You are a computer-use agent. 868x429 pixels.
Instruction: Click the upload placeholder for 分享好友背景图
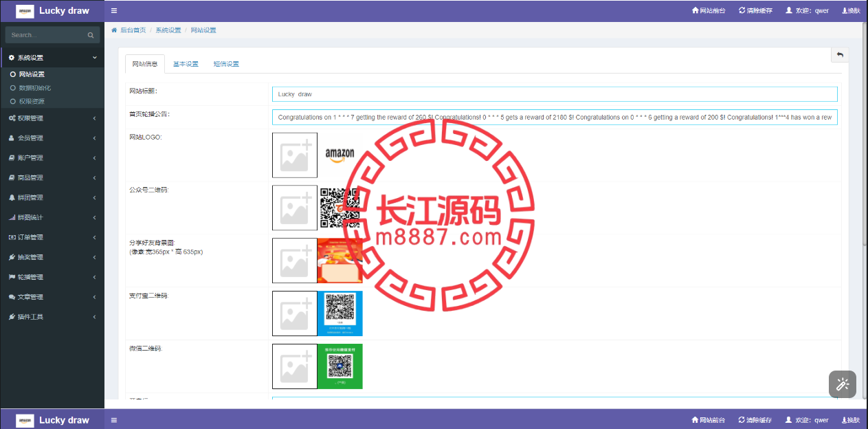tap(295, 261)
